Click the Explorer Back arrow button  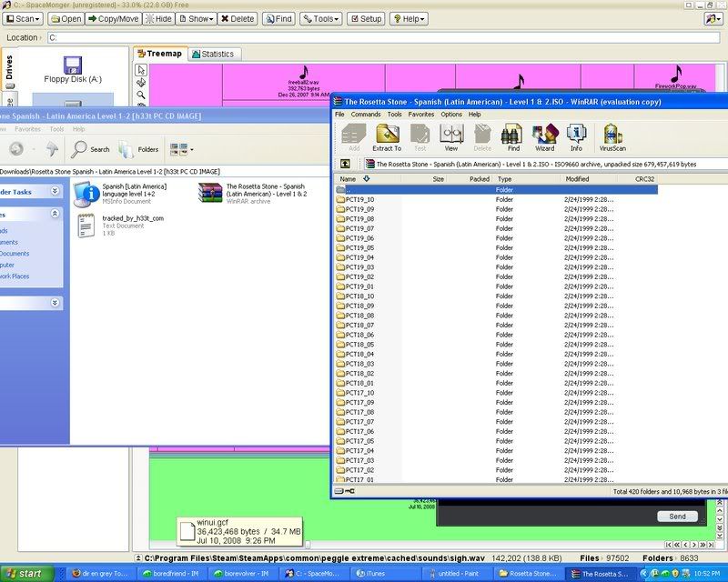pyautogui.click(x=16, y=149)
